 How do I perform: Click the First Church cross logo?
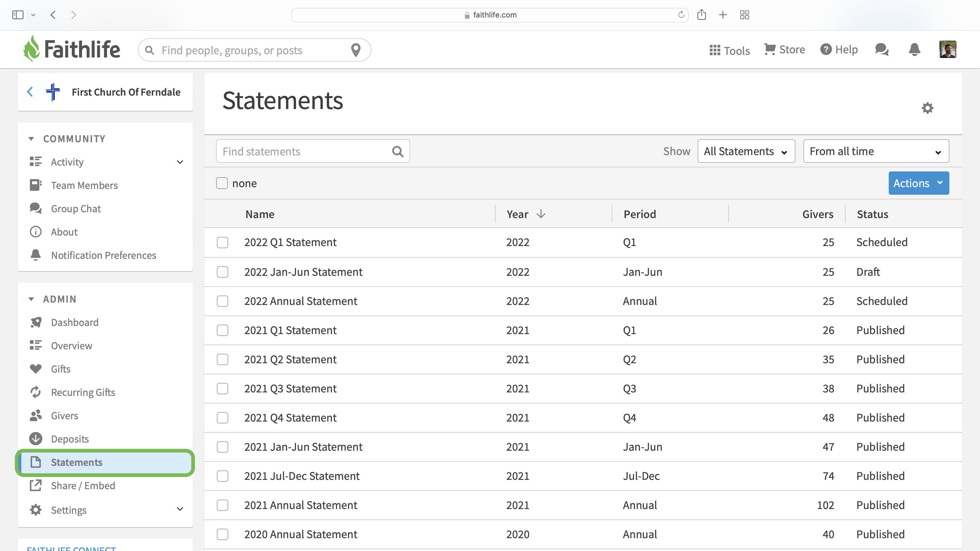point(53,92)
